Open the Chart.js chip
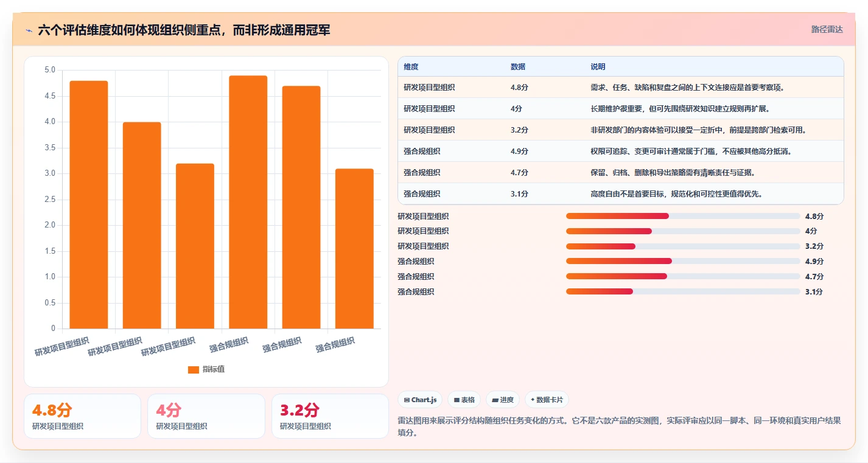868x463 pixels. 420,400
